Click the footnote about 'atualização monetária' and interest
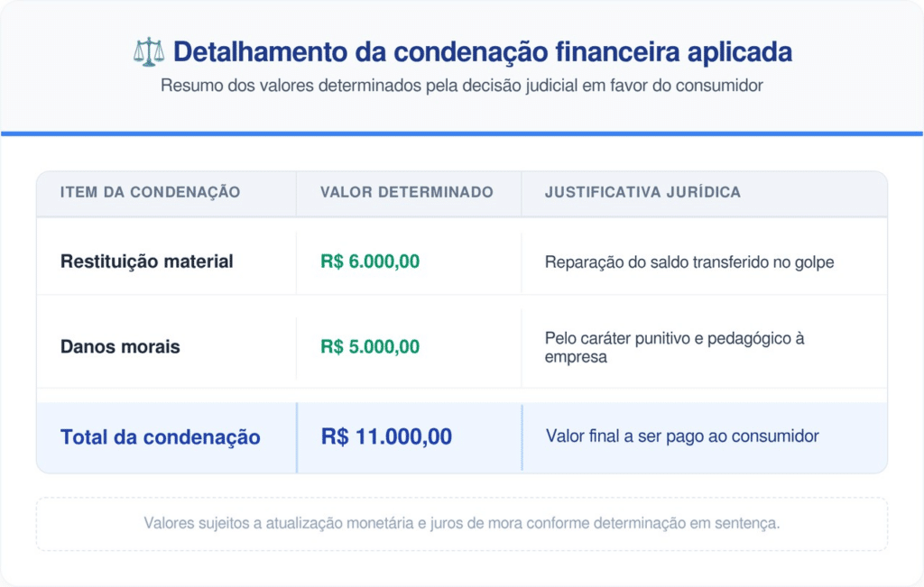Screen dimensions: 924x587 pos(461,523)
